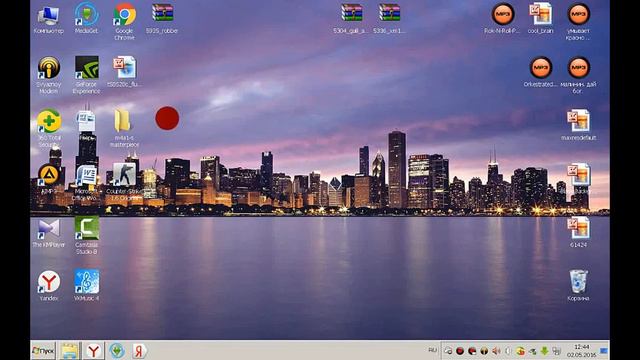The width and height of the screenshot is (640, 360).
Task: Select the 5336 archive file on desktop
Action: 389,19
